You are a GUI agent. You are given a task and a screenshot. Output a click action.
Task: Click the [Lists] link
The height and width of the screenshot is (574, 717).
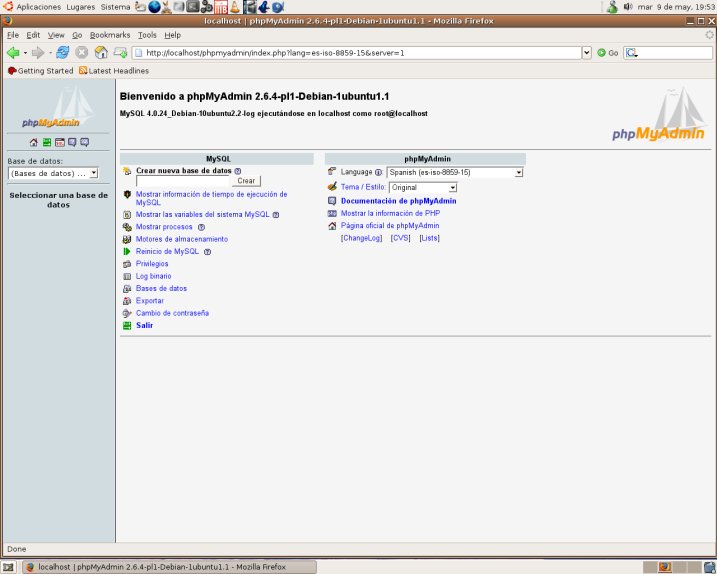pyautogui.click(x=429, y=238)
